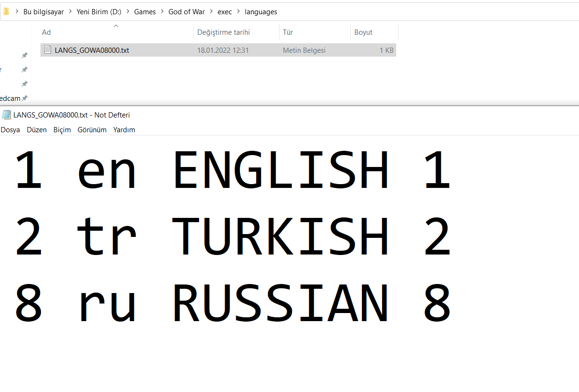This screenshot has height=392, width=579.
Task: Place cursor in the TURKISH word in Notepad
Action: (x=280, y=236)
